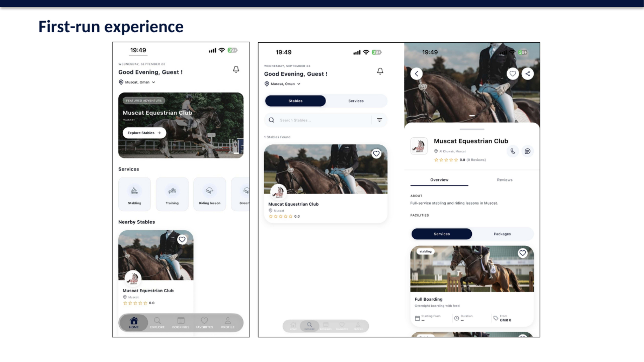Tap the 1 Stables Found label

point(277,137)
